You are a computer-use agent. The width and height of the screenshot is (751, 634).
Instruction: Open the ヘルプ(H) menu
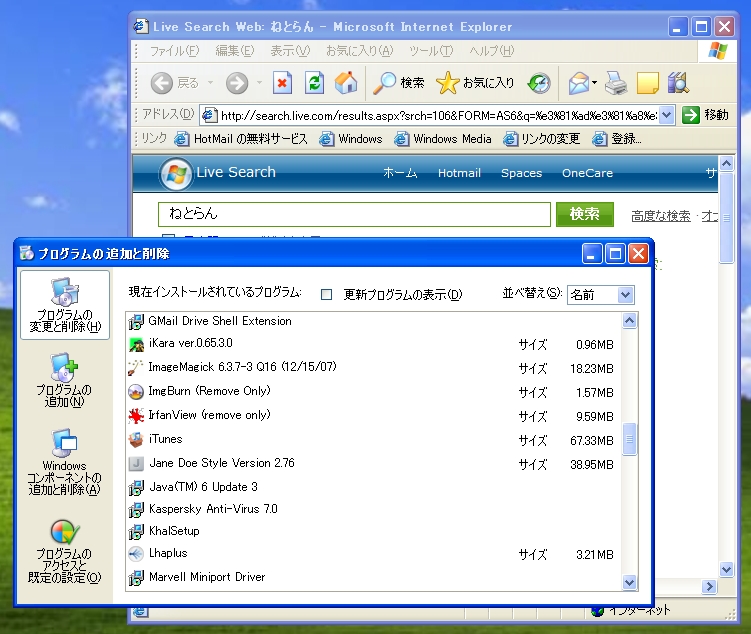tap(491, 51)
